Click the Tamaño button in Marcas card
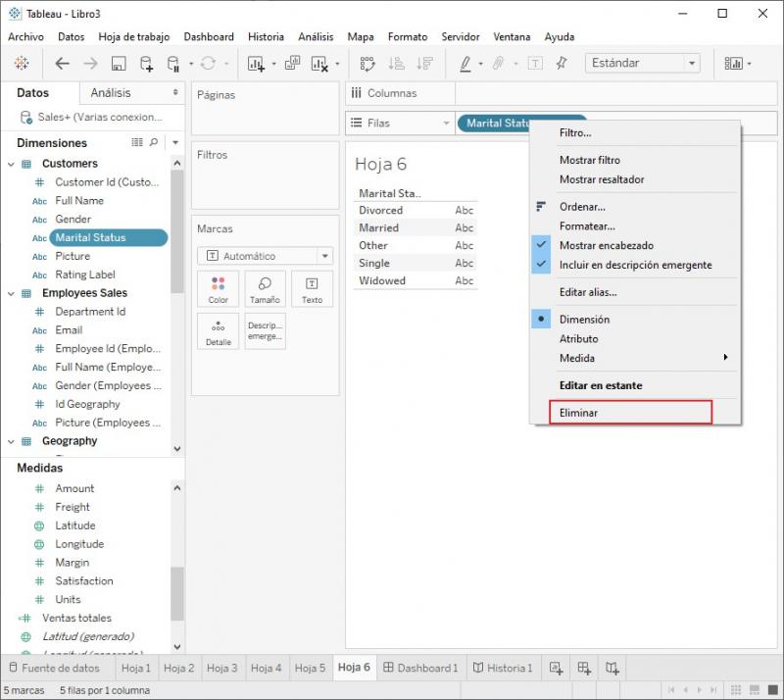Screen dimensions: 784x700 click(x=265, y=289)
